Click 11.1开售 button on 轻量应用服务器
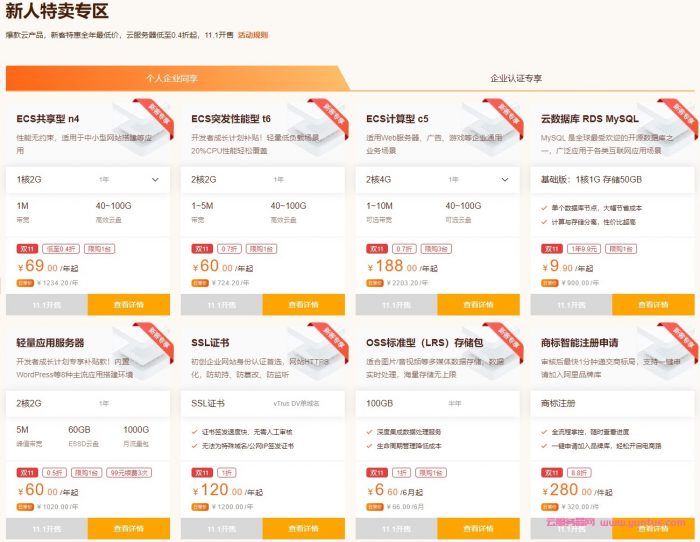 47,529
